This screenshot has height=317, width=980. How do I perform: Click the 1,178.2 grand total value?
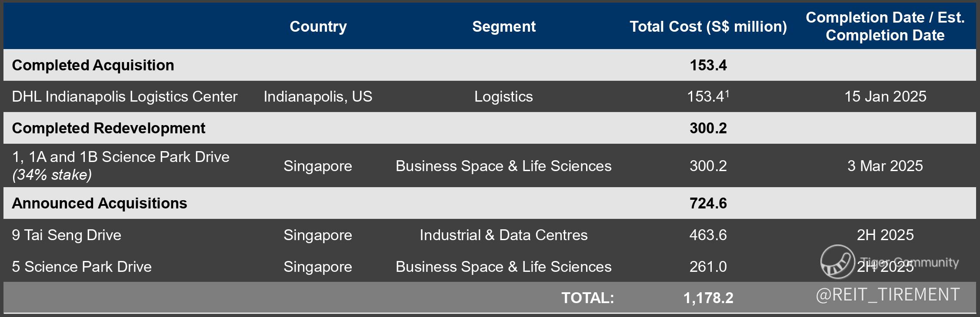[x=708, y=298]
